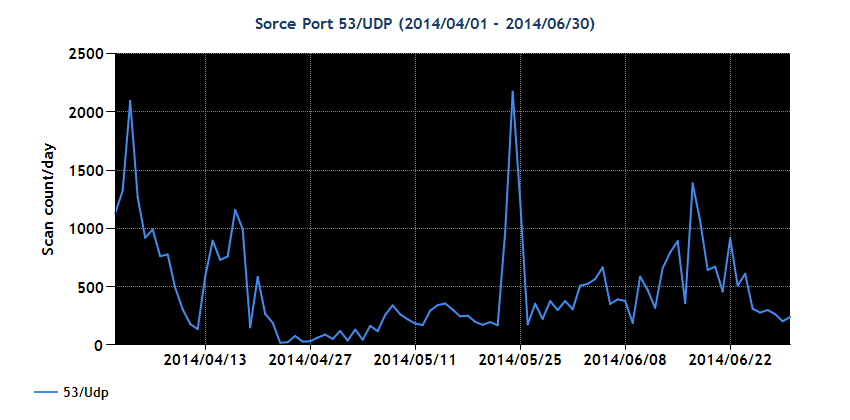Click the line's final point at the right edge
850x420 pixels.
pos(789,316)
